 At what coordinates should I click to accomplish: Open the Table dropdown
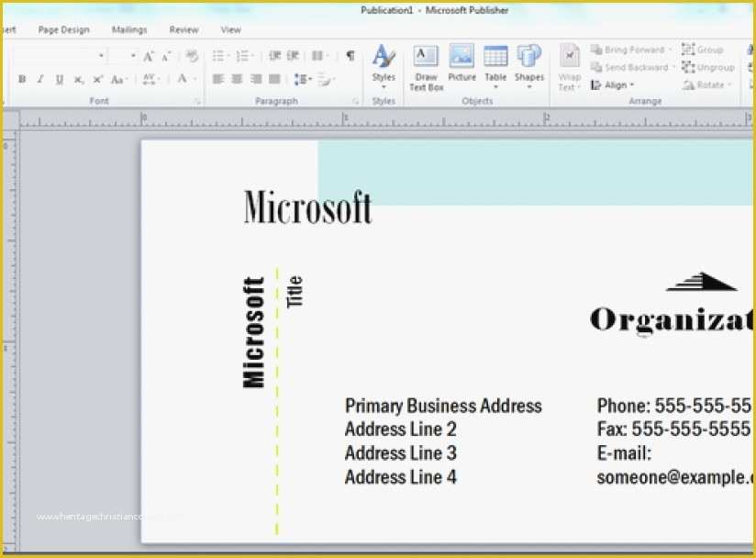[x=495, y=68]
